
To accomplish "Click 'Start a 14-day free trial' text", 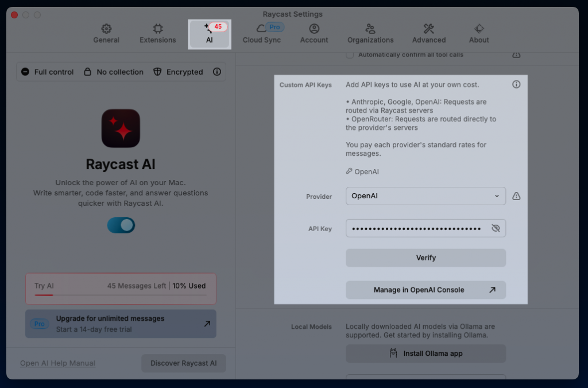I will (94, 329).
